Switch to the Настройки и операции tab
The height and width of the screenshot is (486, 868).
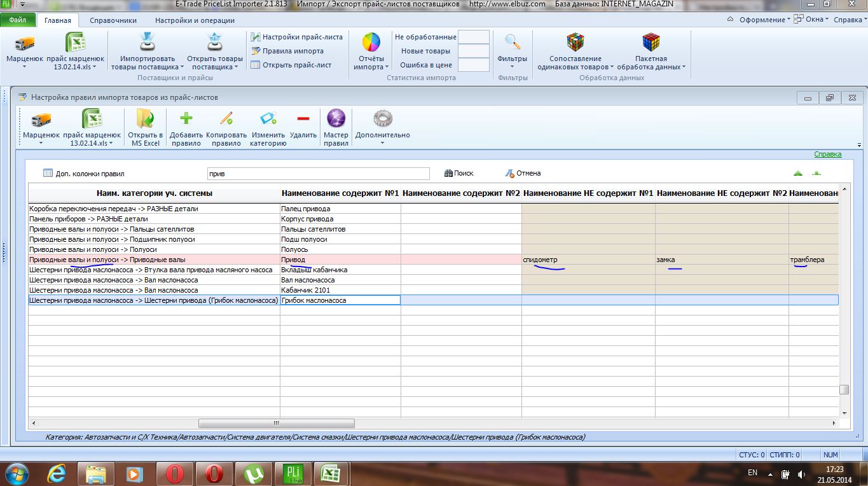[x=195, y=20]
